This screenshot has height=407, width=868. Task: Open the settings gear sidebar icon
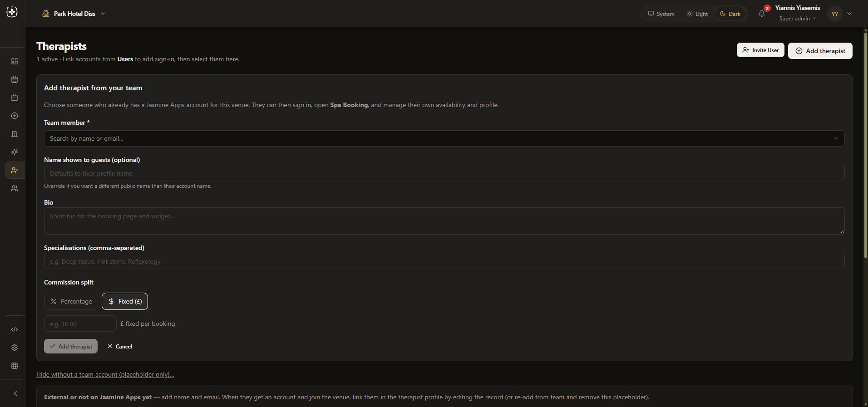[15, 348]
